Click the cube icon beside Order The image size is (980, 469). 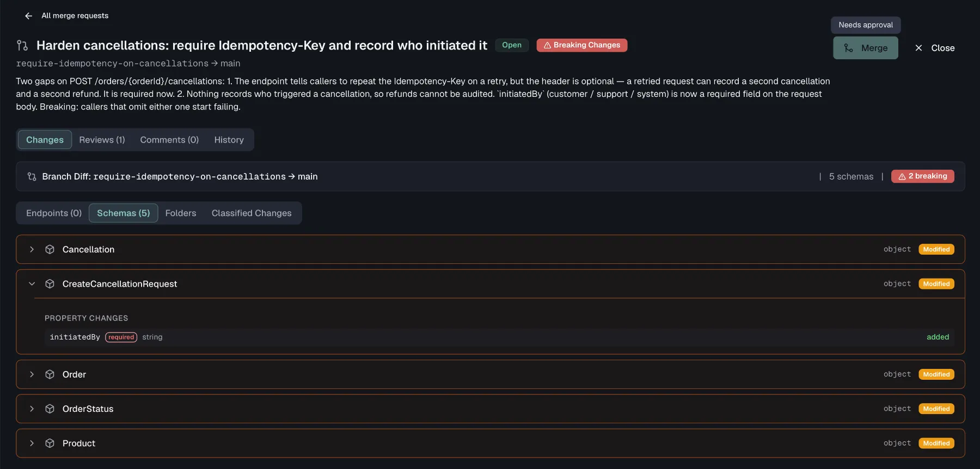pos(50,374)
